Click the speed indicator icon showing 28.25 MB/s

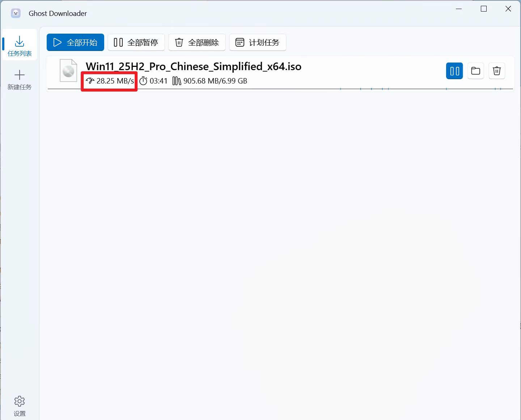tap(90, 81)
